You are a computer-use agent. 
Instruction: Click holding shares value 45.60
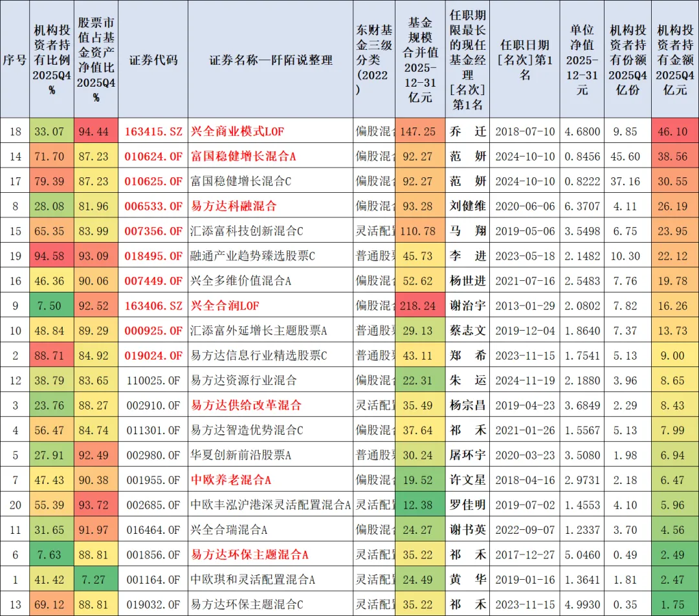[625, 157]
